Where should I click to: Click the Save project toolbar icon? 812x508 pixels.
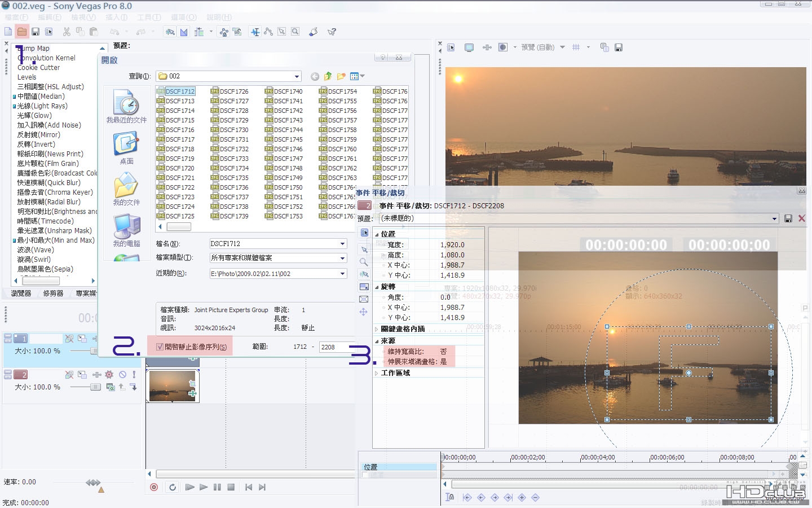tap(36, 32)
